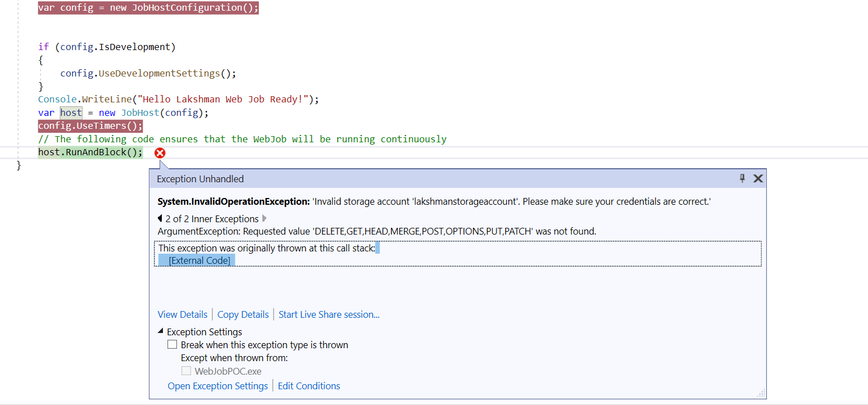Click Copy Details to copy exception info
Image resolution: width=868 pixels, height=405 pixels.
pyautogui.click(x=243, y=314)
